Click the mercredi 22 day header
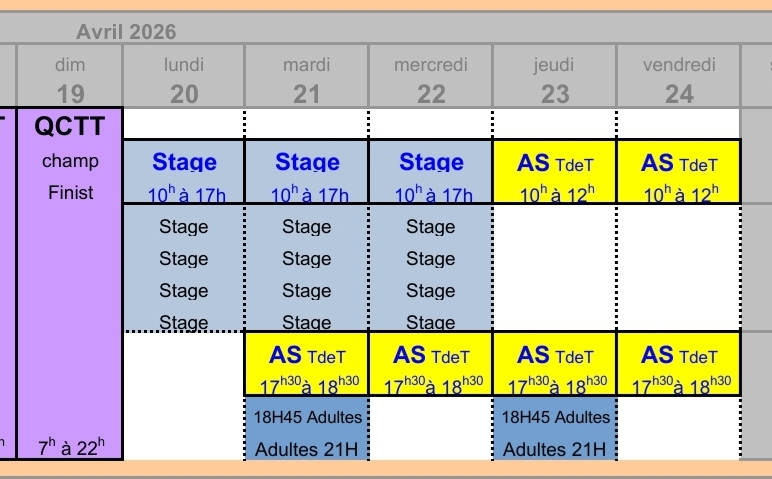The image size is (772, 479). (x=431, y=79)
